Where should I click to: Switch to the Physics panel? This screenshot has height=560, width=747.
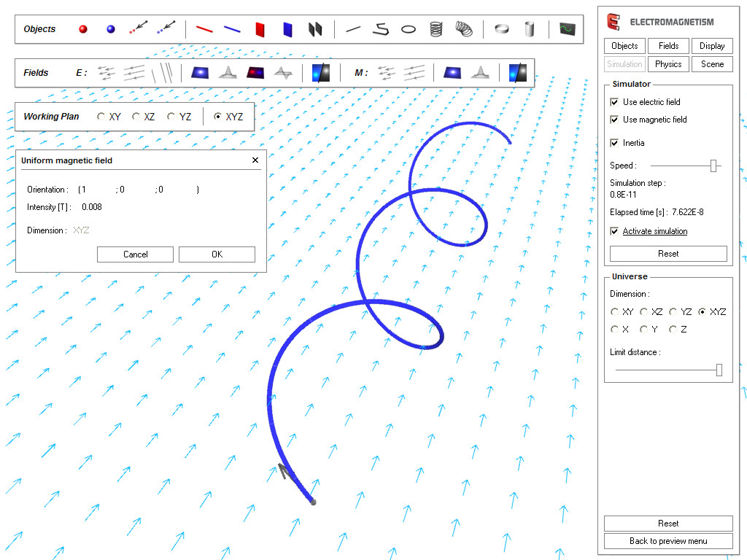667,63
